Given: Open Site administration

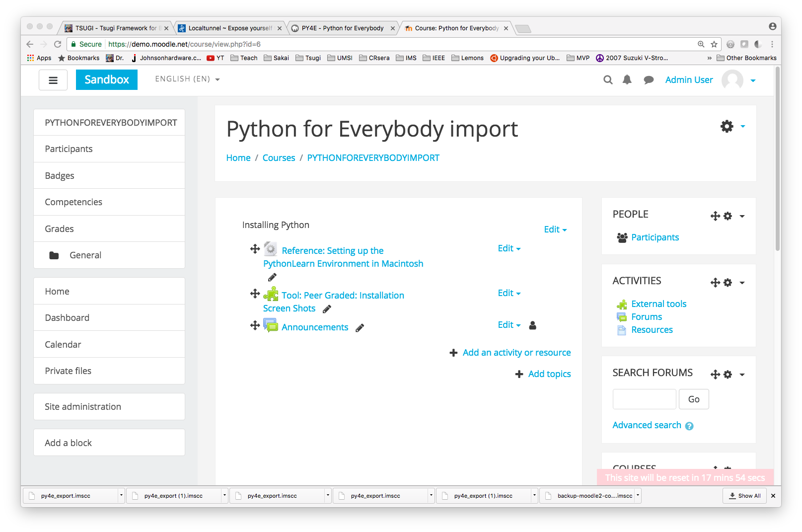Looking at the screenshot, I should coord(109,407).
